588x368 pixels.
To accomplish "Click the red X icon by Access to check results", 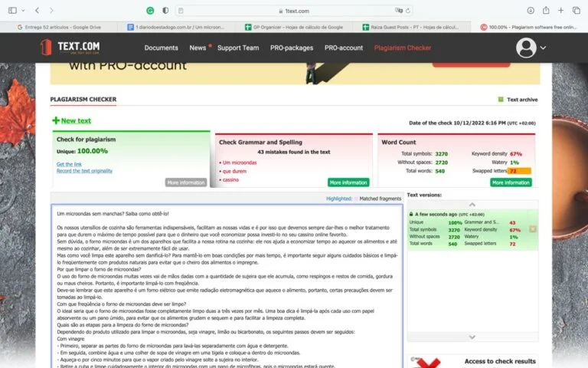I will pyautogui.click(x=428, y=363).
